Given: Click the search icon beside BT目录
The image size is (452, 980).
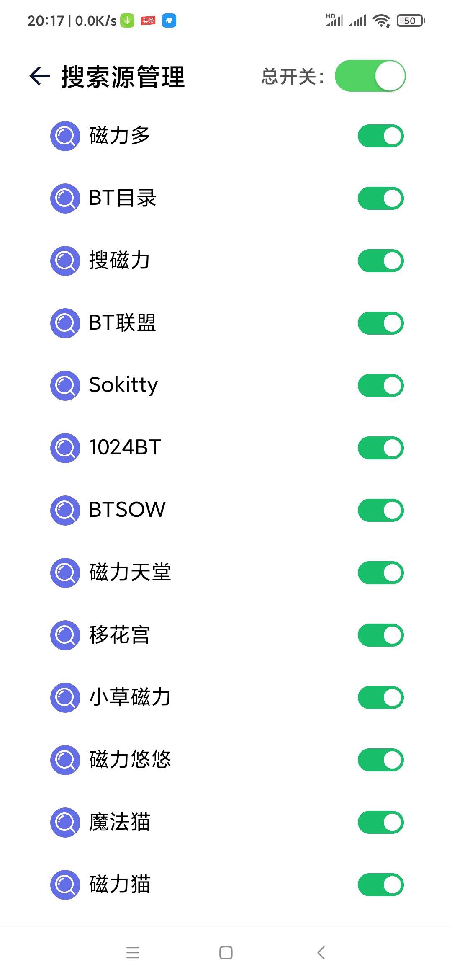Looking at the screenshot, I should (65, 199).
